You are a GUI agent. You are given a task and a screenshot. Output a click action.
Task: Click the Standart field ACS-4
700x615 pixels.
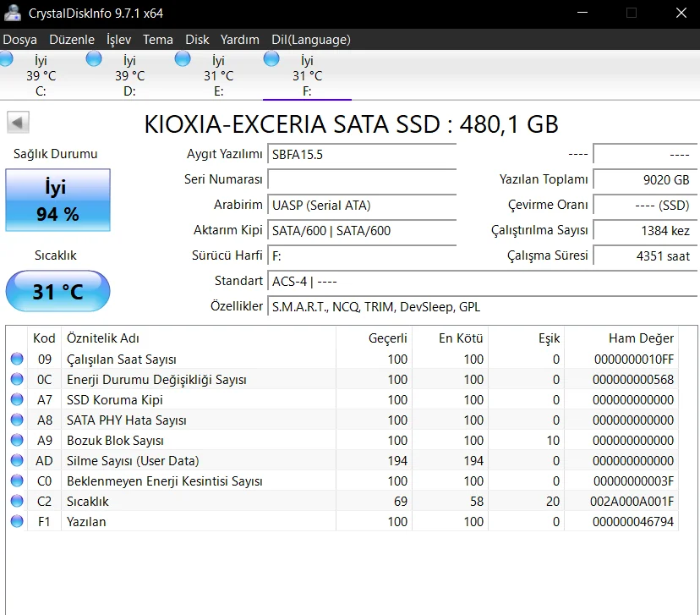(x=482, y=282)
